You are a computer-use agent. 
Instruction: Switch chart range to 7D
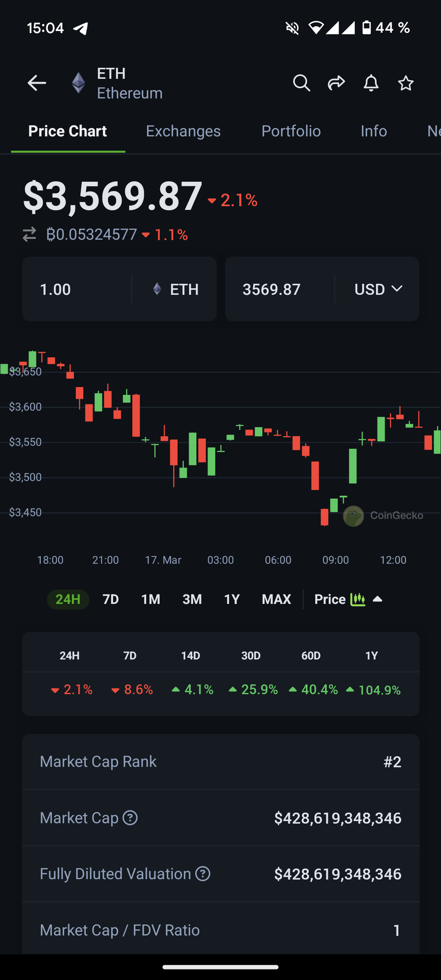111,599
